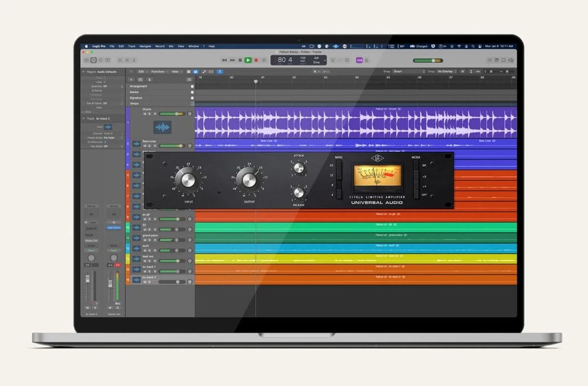
Task: Click the Rewind transport button
Action: pos(224,60)
